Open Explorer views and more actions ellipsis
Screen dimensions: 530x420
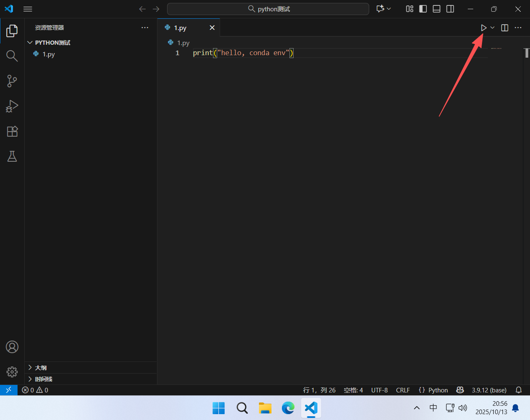pyautogui.click(x=145, y=28)
